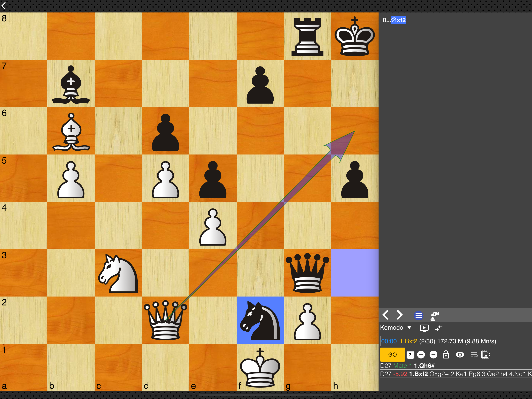
Task: Click the highlighted h3 square
Action: 355,273
